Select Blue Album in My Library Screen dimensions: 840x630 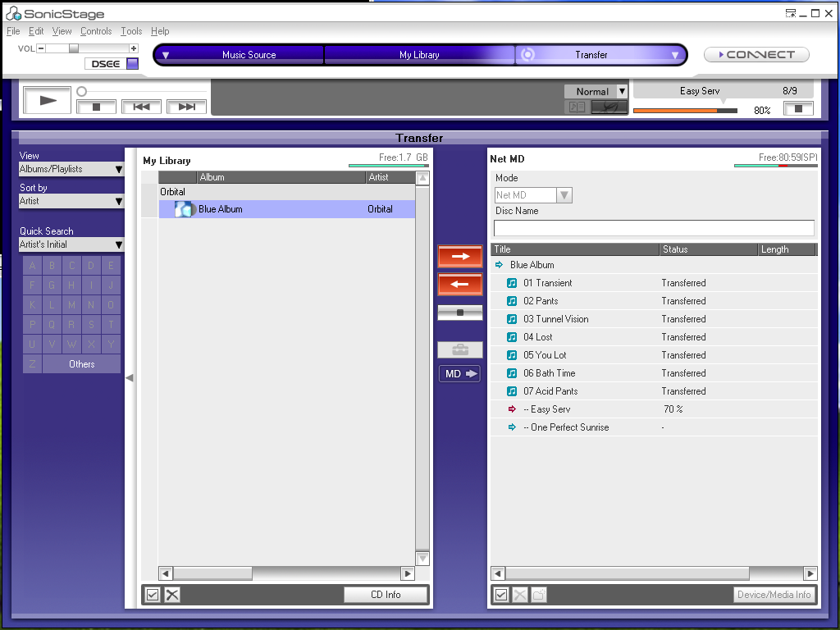click(x=286, y=209)
